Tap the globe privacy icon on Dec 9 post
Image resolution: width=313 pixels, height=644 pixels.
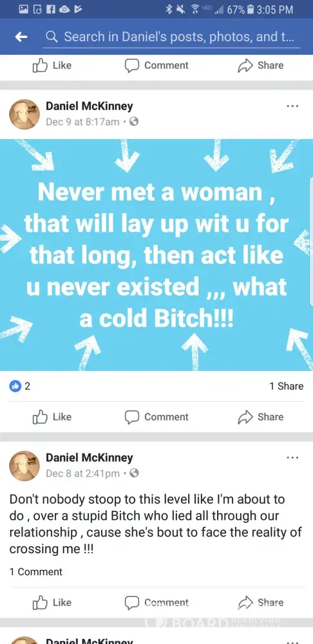pyautogui.click(x=134, y=122)
